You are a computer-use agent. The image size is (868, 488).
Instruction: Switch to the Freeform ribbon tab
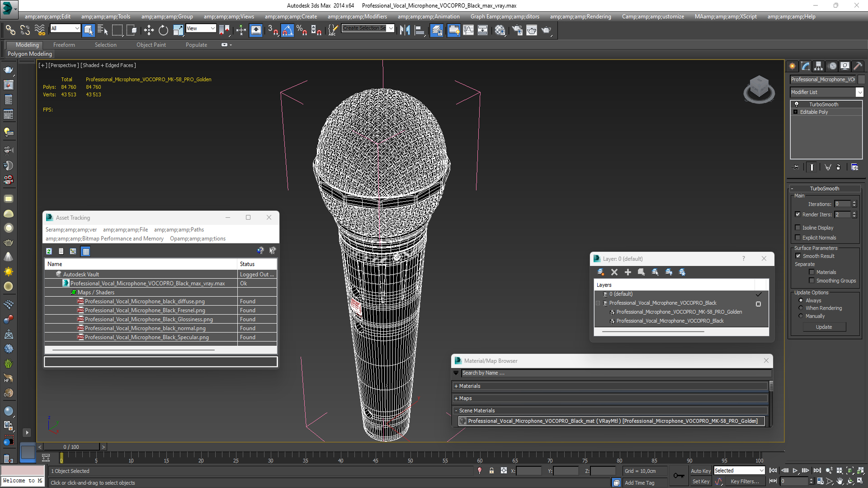coord(64,45)
